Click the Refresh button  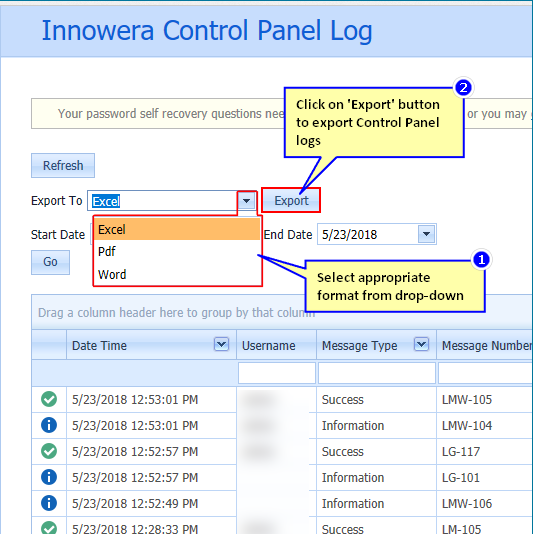coord(63,166)
